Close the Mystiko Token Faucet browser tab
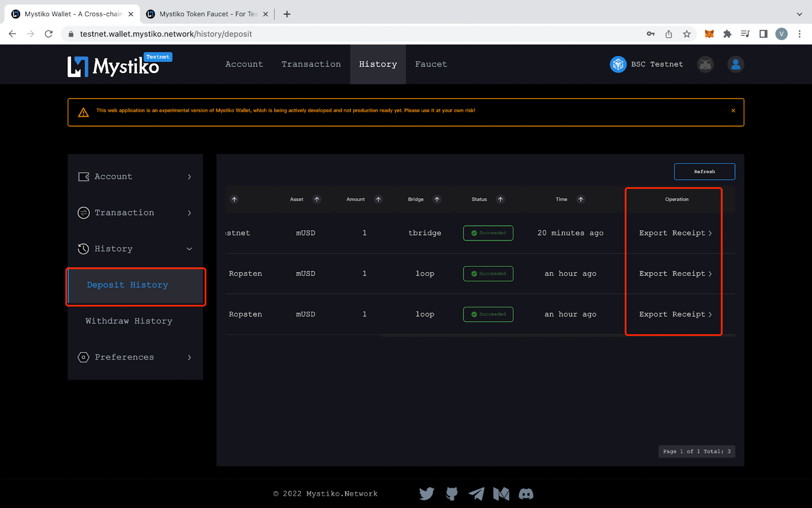812x508 pixels. pos(265,14)
